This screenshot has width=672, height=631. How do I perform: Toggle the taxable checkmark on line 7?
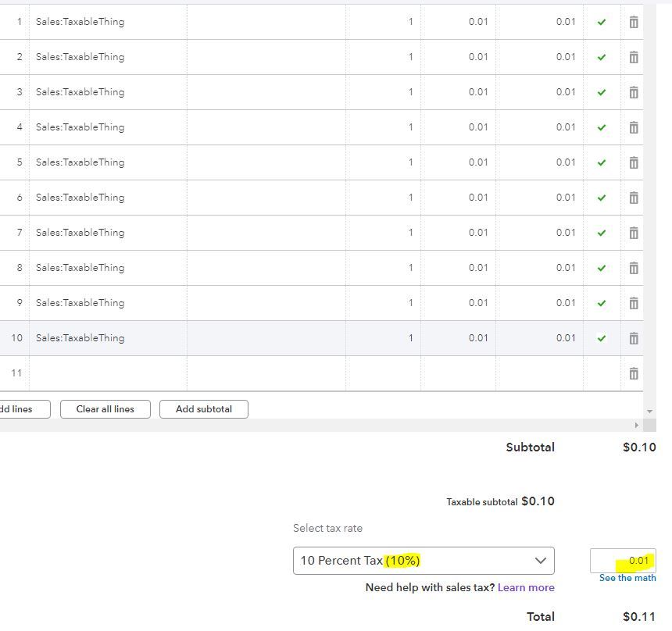click(x=602, y=233)
